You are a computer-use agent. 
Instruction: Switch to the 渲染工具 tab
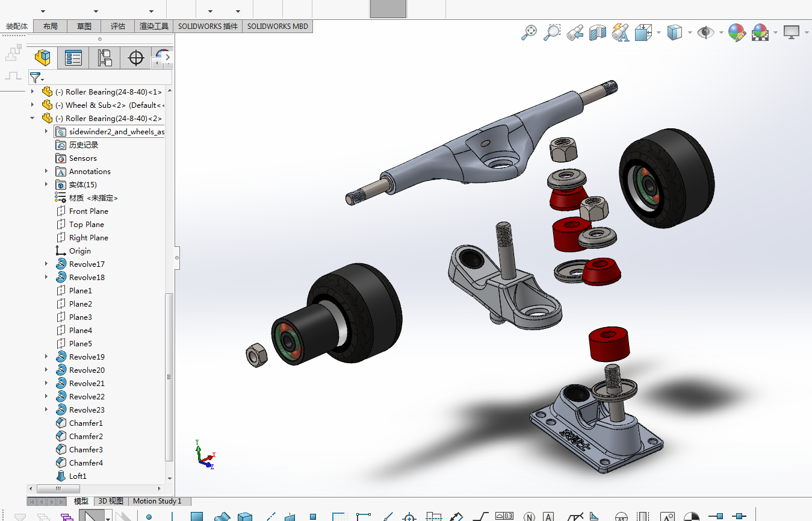(x=154, y=27)
